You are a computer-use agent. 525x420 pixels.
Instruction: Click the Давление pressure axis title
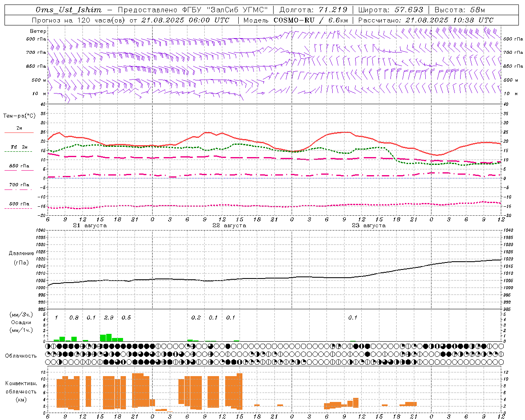[x=21, y=253]
